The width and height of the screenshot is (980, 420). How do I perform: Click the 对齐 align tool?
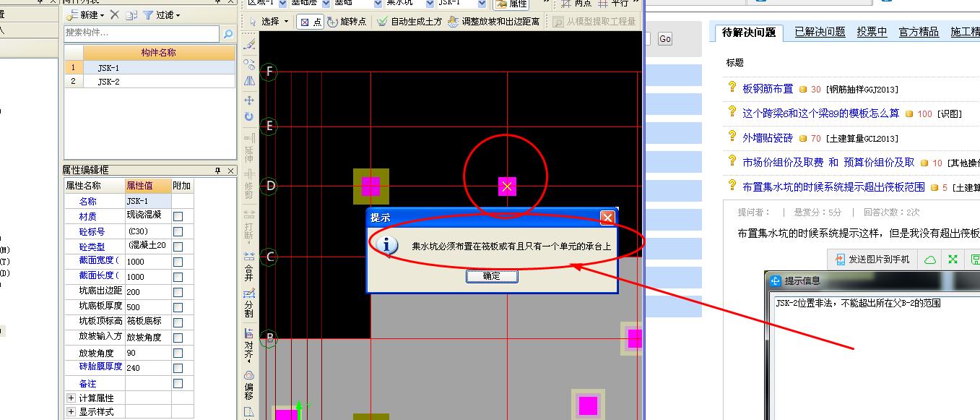click(x=249, y=345)
